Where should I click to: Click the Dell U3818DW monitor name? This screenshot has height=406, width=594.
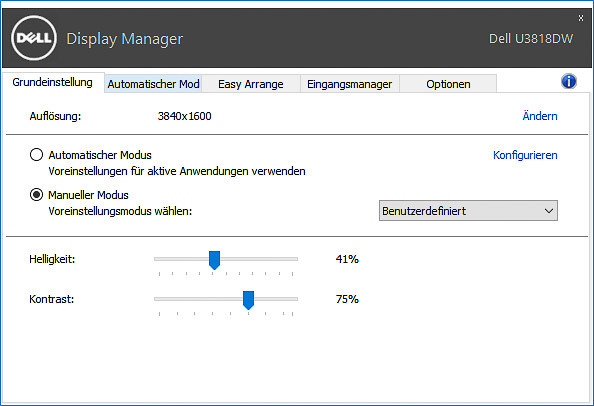click(x=531, y=39)
